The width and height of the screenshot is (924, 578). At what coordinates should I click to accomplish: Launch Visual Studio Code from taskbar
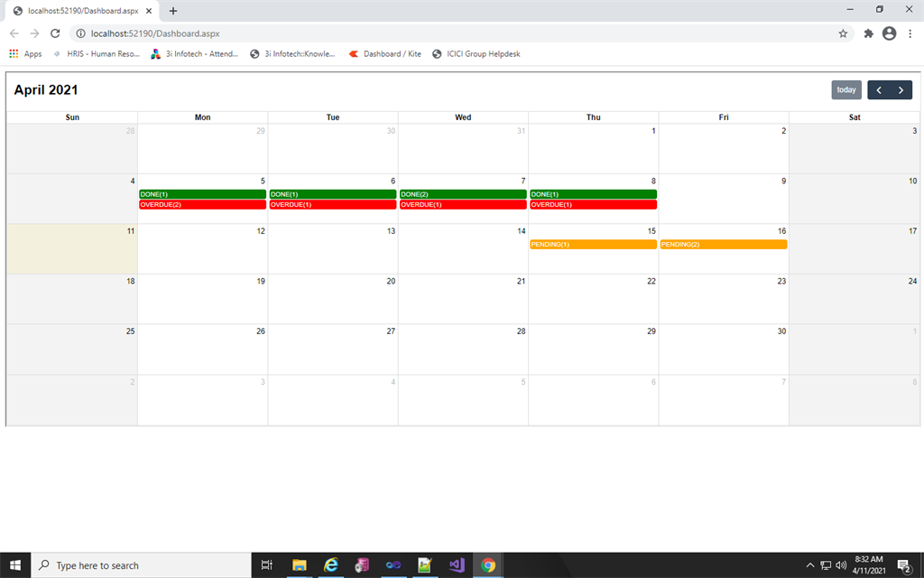[457, 565]
